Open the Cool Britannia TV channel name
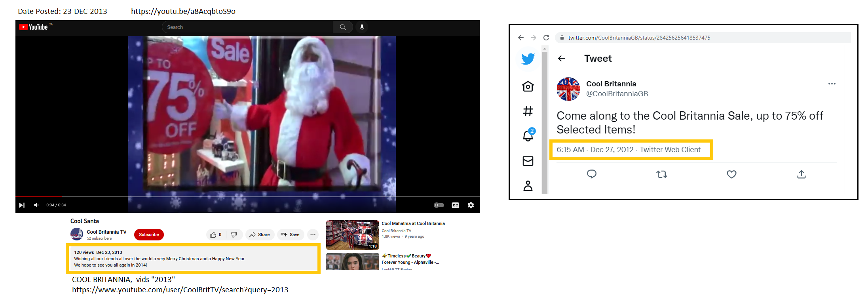The height and width of the screenshot is (303, 868). pos(106,232)
